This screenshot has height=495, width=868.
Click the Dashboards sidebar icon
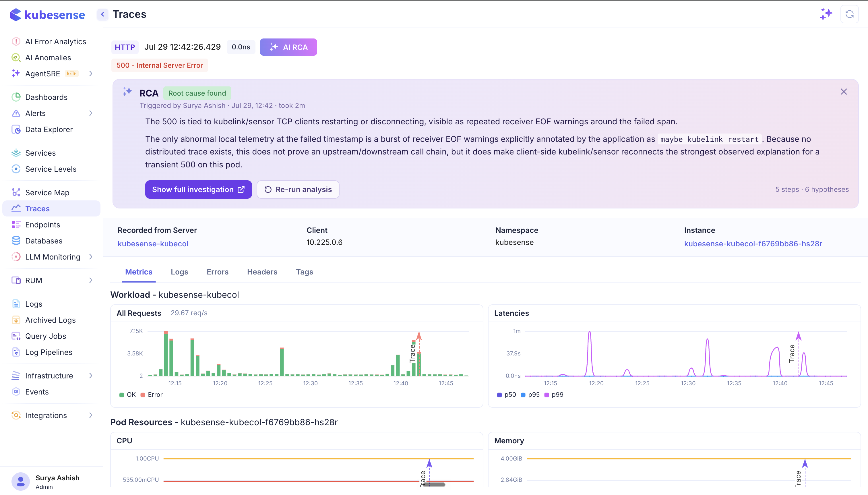16,97
